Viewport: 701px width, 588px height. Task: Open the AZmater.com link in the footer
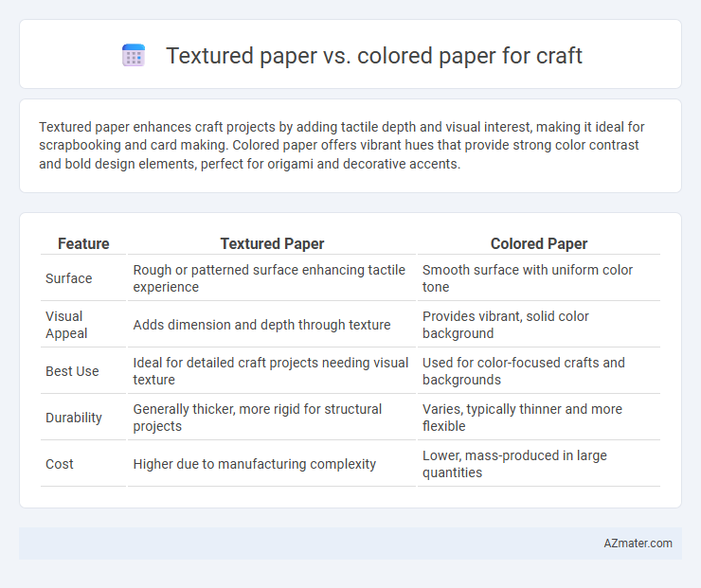pos(638,543)
